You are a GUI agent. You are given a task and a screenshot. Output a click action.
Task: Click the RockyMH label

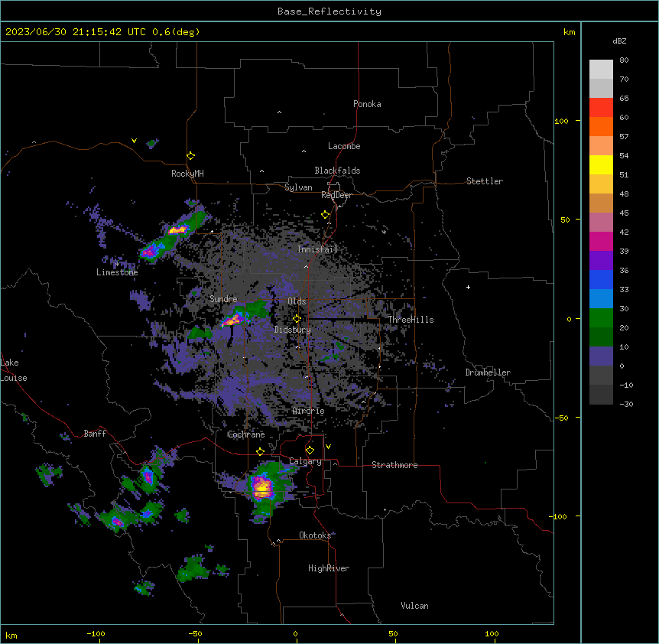pos(187,174)
